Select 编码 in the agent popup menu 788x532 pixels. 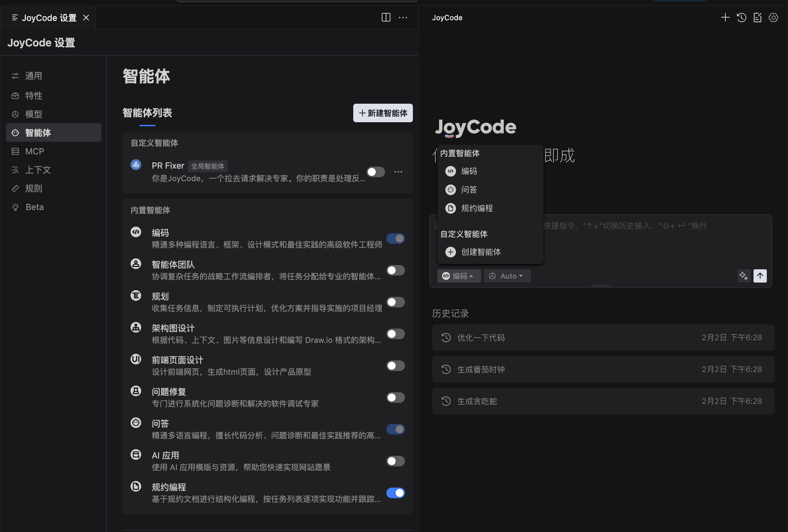pos(490,172)
